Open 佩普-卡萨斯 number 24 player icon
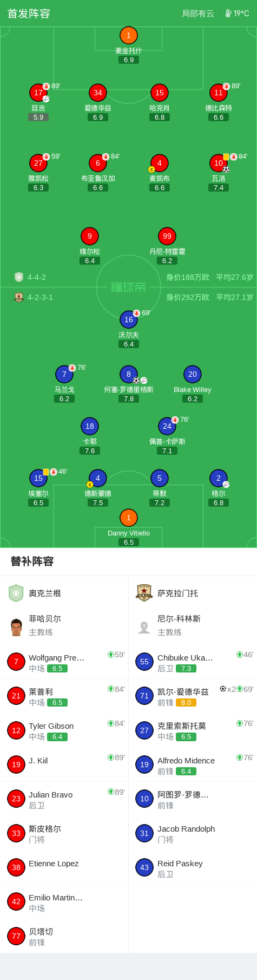The height and width of the screenshot is (980, 257). (x=167, y=426)
